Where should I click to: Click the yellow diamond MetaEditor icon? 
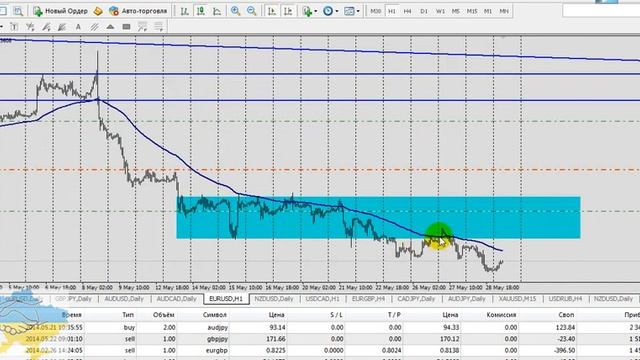point(98,11)
